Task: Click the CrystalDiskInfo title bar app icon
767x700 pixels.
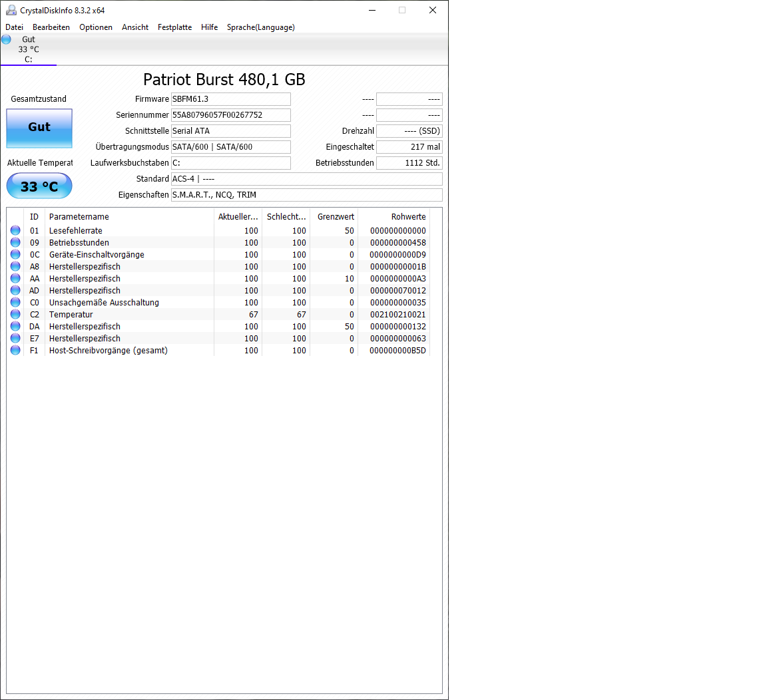Action: [11, 10]
